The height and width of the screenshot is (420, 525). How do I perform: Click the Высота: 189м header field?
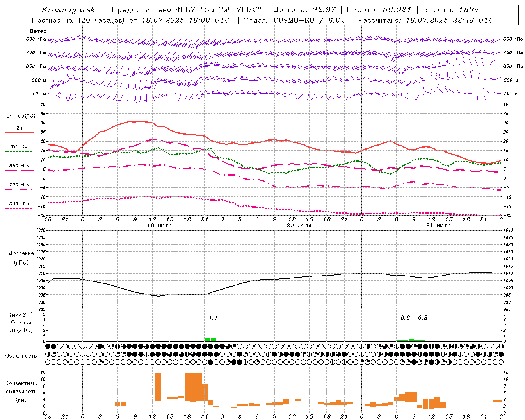451,10
